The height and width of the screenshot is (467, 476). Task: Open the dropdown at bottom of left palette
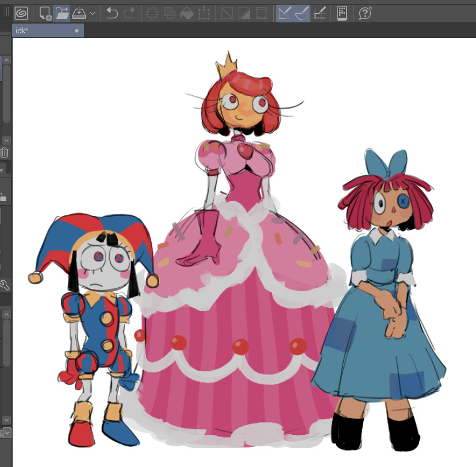coord(7,433)
